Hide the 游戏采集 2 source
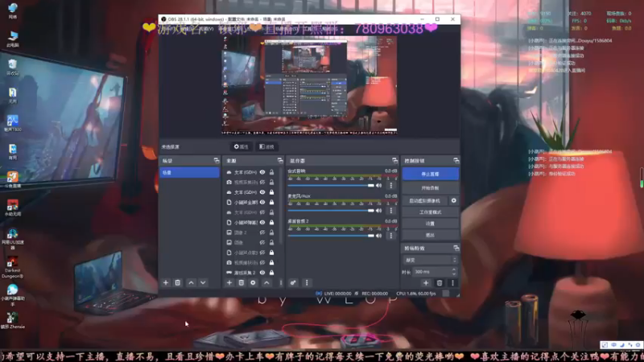Screen dimensions: 644x362 tap(262, 273)
